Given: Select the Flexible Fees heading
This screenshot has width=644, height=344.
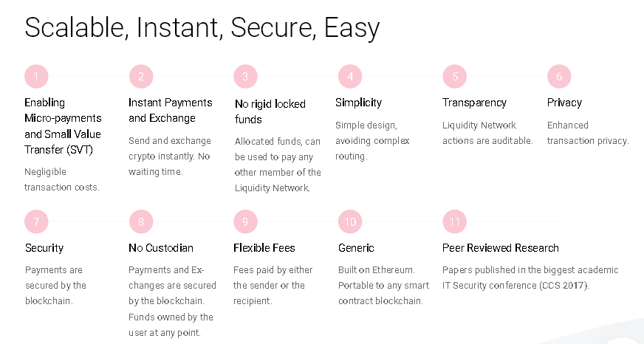Looking at the screenshot, I should click(x=264, y=248).
